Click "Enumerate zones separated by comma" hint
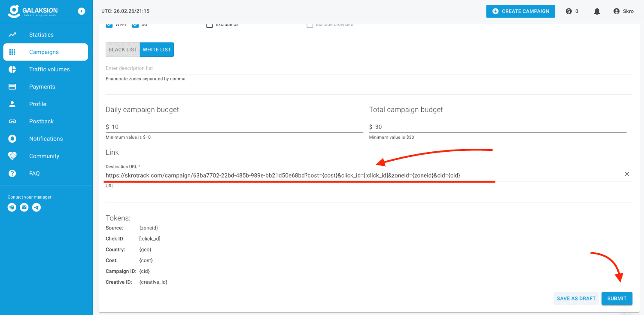The image size is (644, 315). [146, 79]
